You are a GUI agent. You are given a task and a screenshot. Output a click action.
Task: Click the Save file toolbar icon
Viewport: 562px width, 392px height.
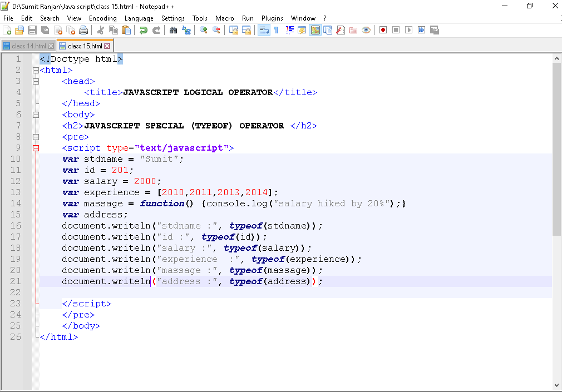tap(32, 30)
